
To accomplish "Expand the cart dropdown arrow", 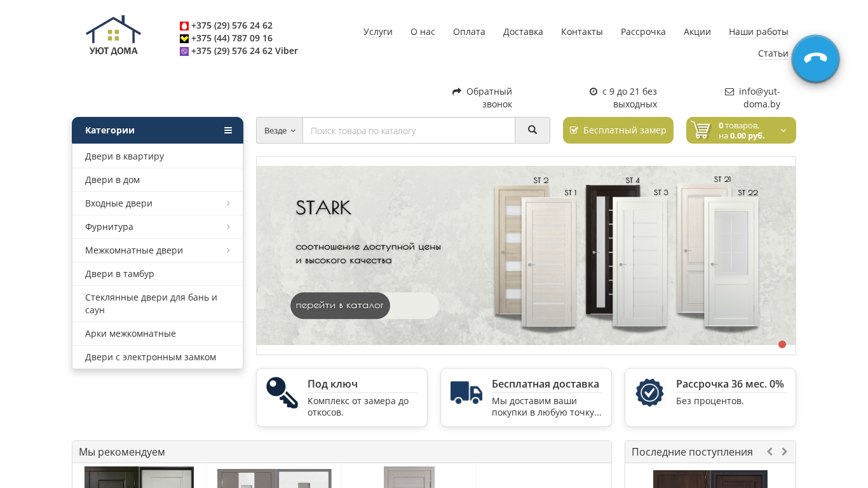I will click(783, 130).
